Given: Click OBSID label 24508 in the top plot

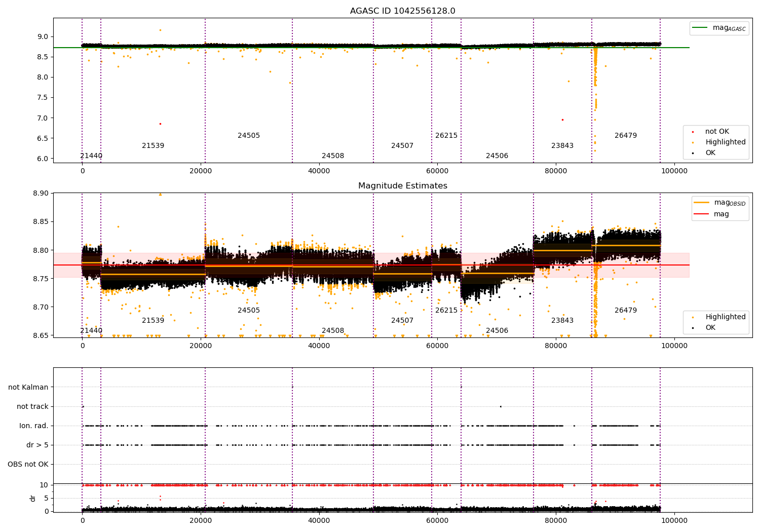Looking at the screenshot, I should pos(333,156).
